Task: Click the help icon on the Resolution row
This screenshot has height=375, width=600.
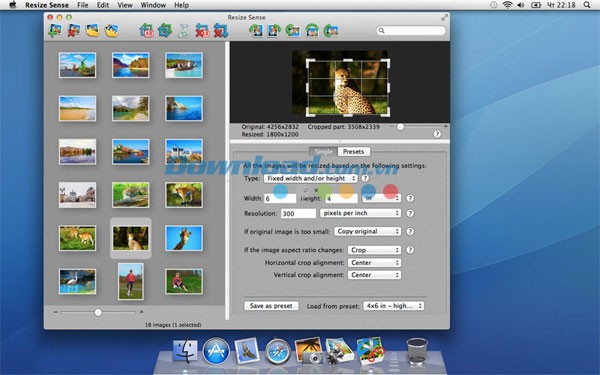Action: pos(410,213)
